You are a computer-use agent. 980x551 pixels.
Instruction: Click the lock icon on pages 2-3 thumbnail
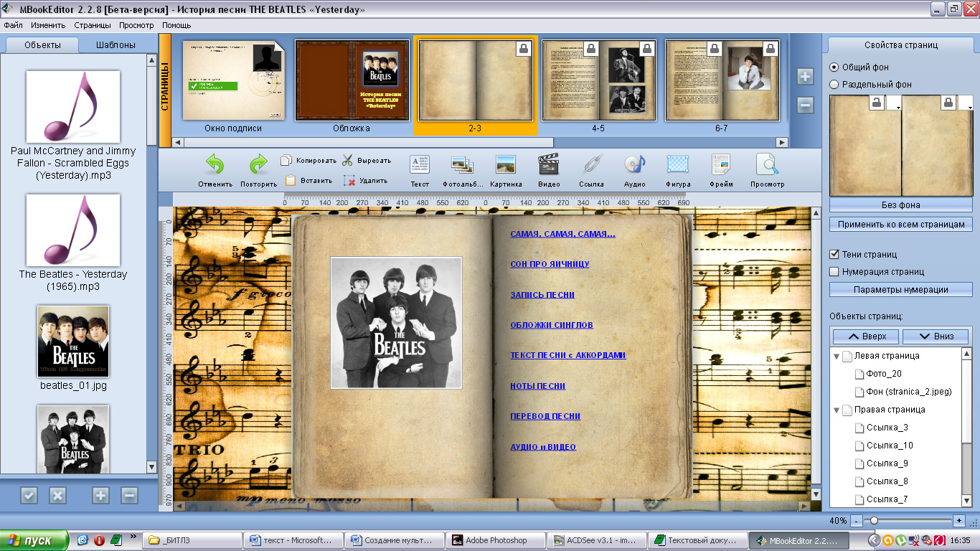point(523,48)
